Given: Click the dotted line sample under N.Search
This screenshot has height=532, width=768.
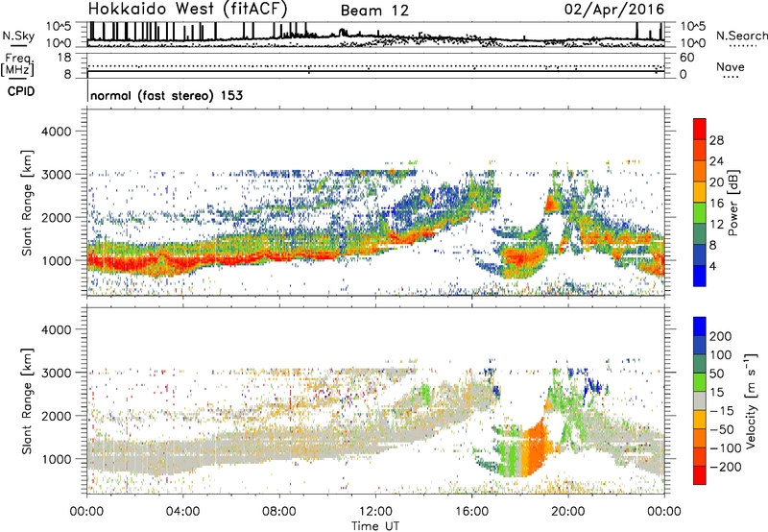Looking at the screenshot, I should [742, 46].
